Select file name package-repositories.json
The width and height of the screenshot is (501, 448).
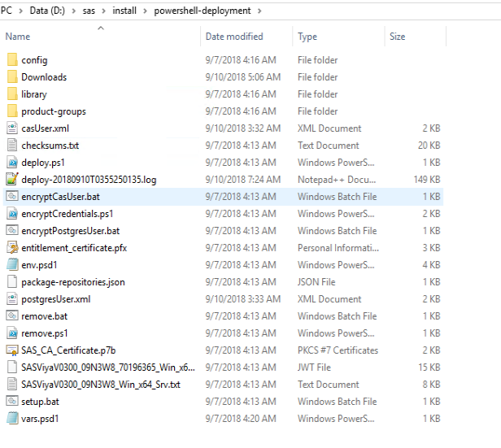point(73,282)
